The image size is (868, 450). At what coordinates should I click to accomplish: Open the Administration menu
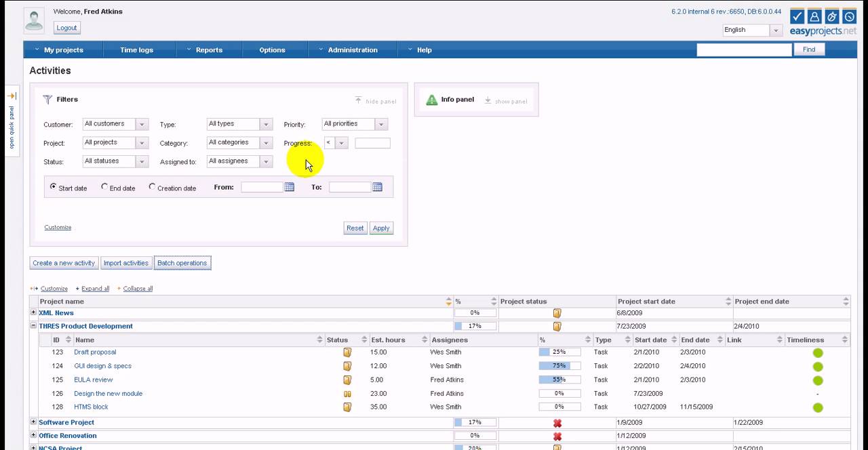click(353, 49)
